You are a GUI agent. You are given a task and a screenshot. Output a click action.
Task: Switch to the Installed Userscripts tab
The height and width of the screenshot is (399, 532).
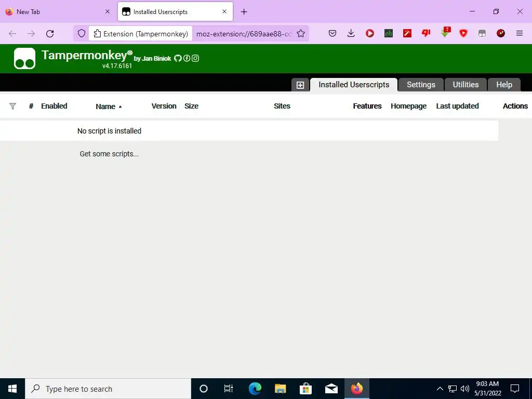click(x=353, y=85)
